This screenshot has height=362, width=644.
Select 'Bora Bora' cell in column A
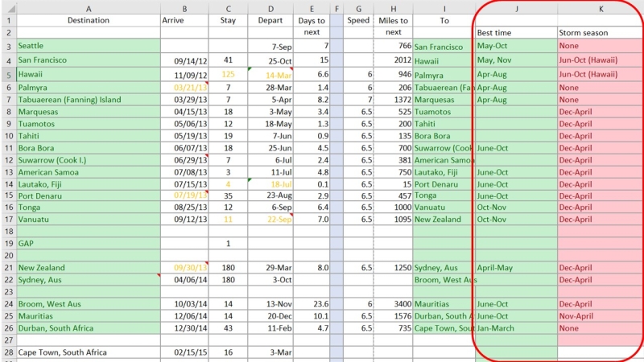tap(89, 148)
